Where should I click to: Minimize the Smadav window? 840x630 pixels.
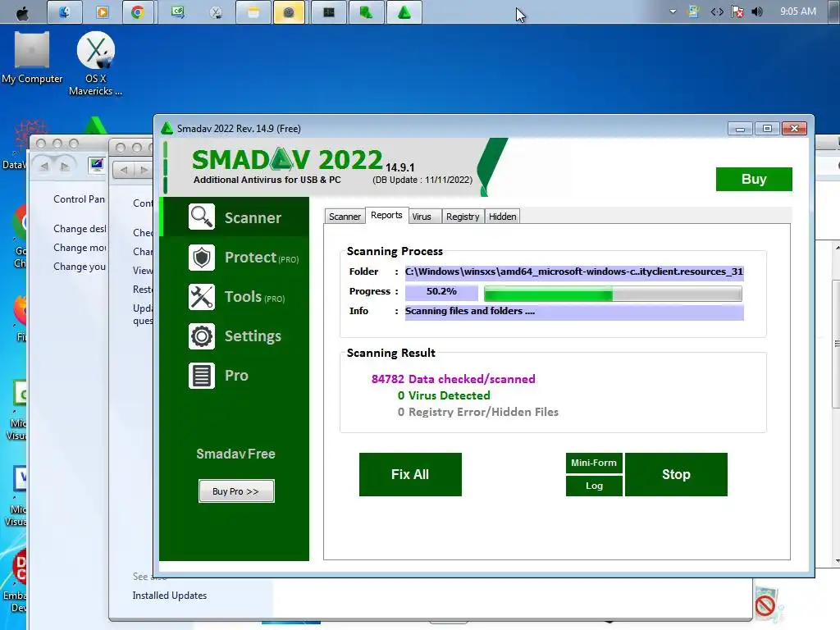(740, 129)
